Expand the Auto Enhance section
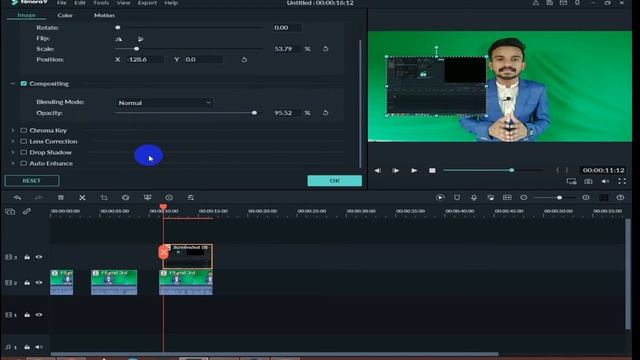This screenshot has height=360, width=640. (13, 163)
